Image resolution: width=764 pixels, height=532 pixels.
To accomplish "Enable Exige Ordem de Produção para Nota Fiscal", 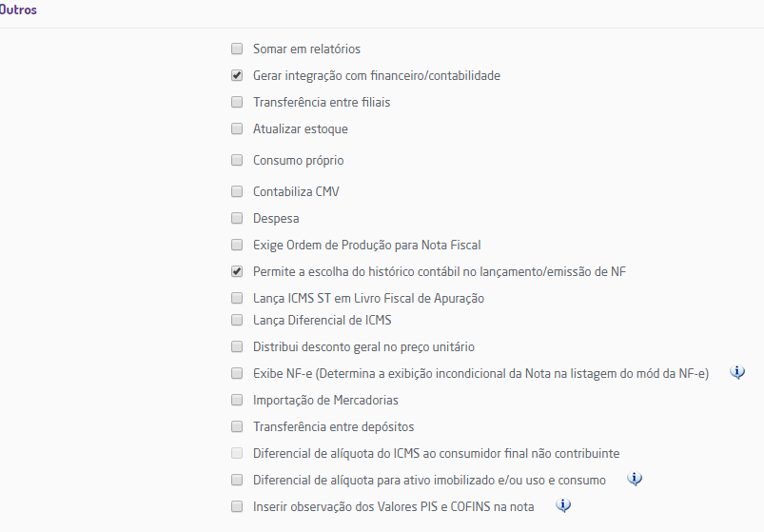I will [x=237, y=245].
